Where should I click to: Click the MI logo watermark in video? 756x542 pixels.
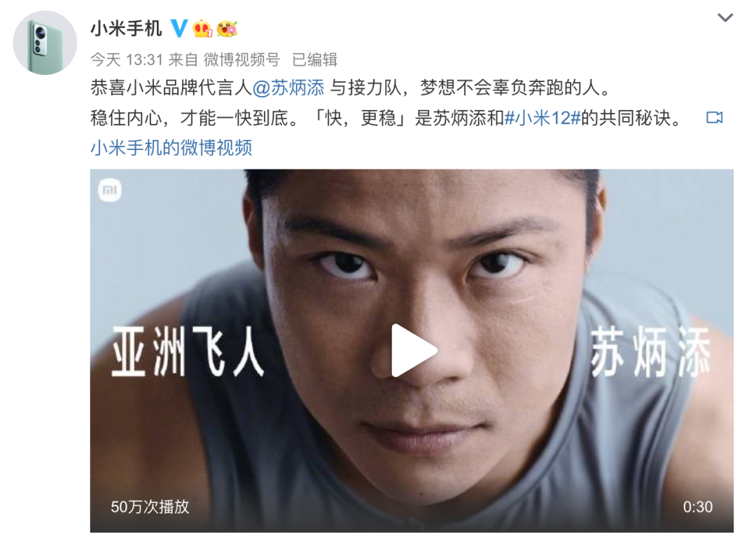pyautogui.click(x=110, y=190)
